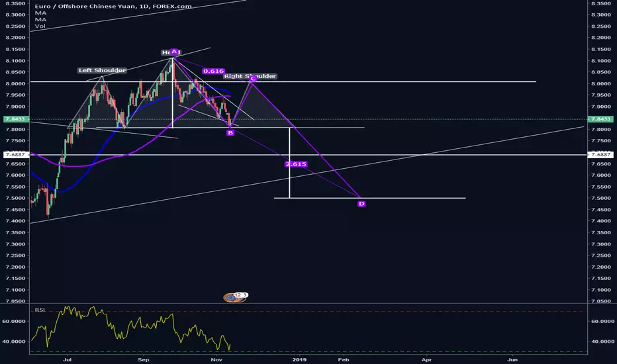Viewport: 617px width, 364px height.
Task: Select point D of the ABCD pattern
Action: point(361,204)
